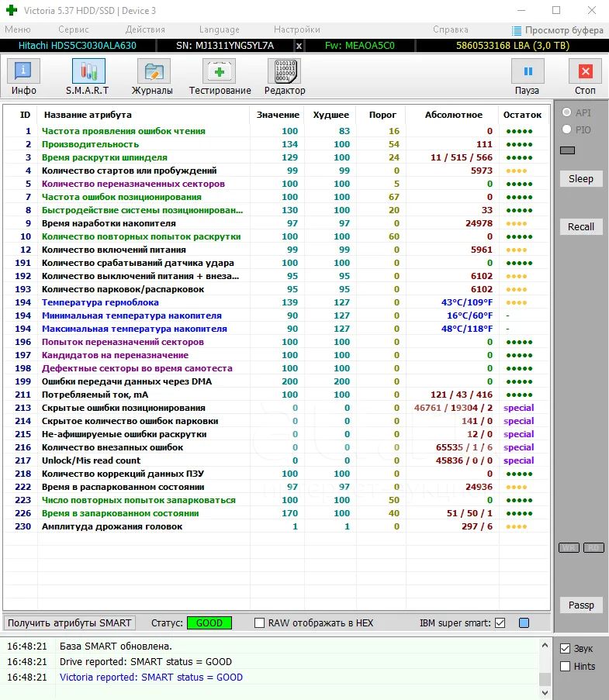Select row Unlock/Mis read count
This screenshot has height=700, width=609.
point(277,460)
